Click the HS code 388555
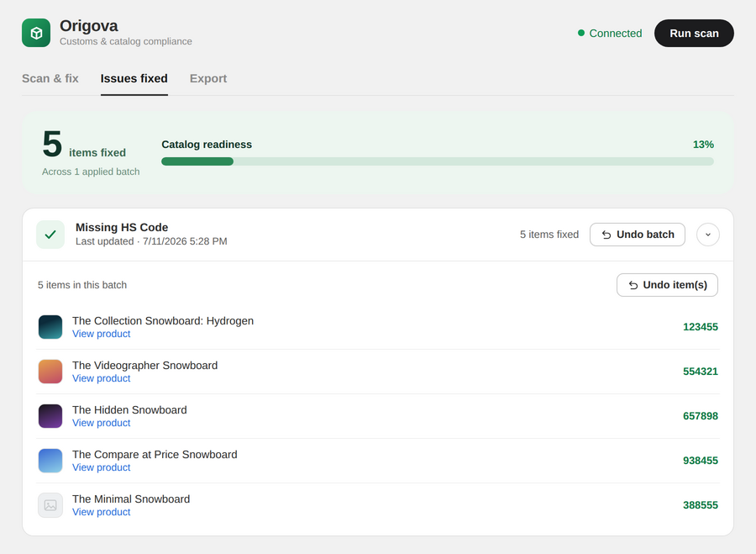The image size is (756, 554). point(700,505)
